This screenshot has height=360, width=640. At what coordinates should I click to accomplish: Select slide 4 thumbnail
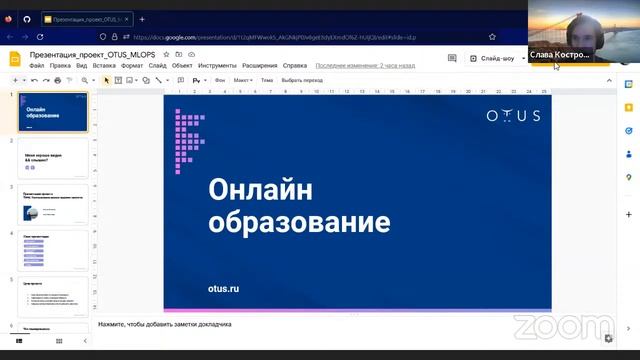[x=53, y=251]
